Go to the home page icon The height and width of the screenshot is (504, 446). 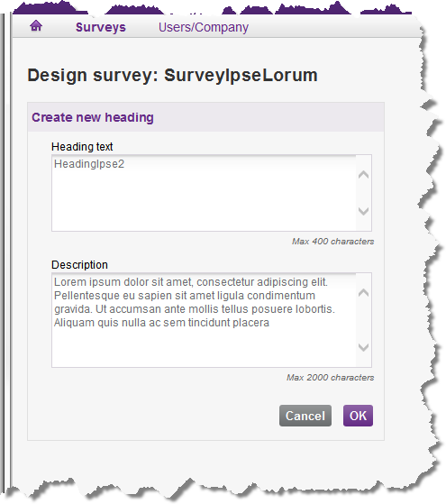[x=36, y=26]
